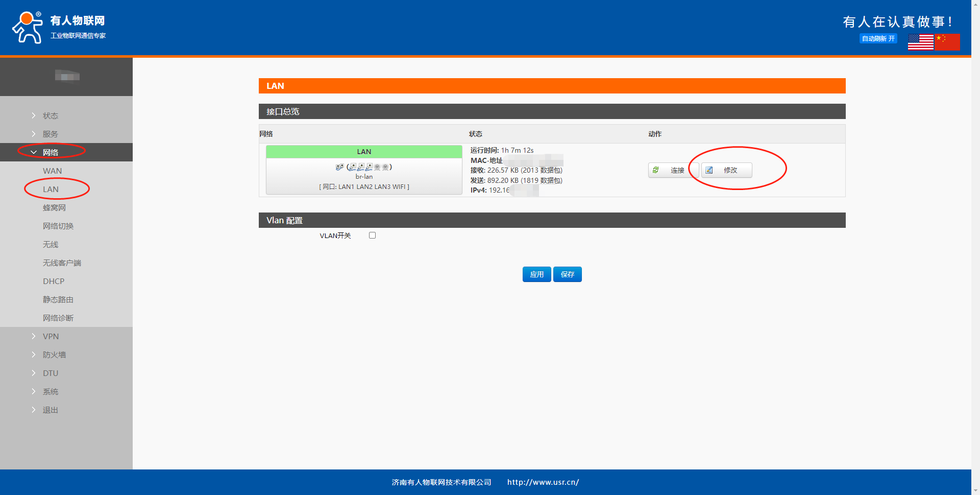Switch language via the Chinese flag

coord(947,42)
